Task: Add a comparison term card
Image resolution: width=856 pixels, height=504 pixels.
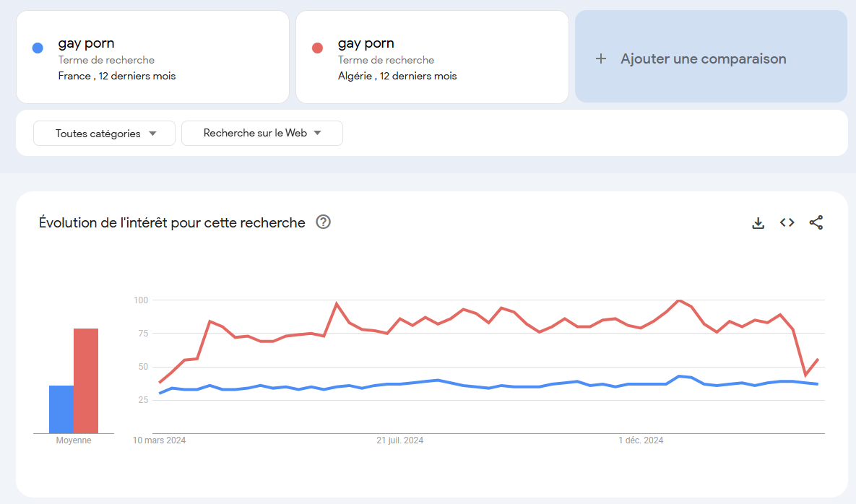Action: coord(711,57)
